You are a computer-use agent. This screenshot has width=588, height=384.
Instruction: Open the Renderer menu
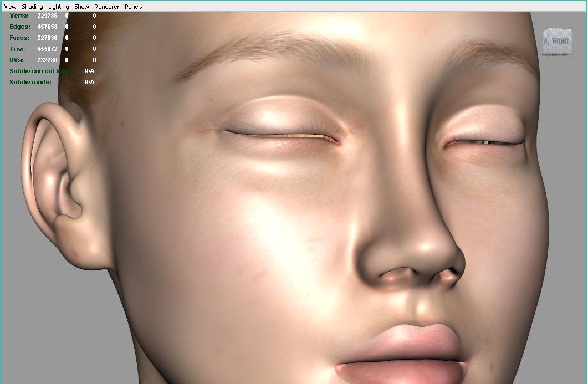pos(106,7)
